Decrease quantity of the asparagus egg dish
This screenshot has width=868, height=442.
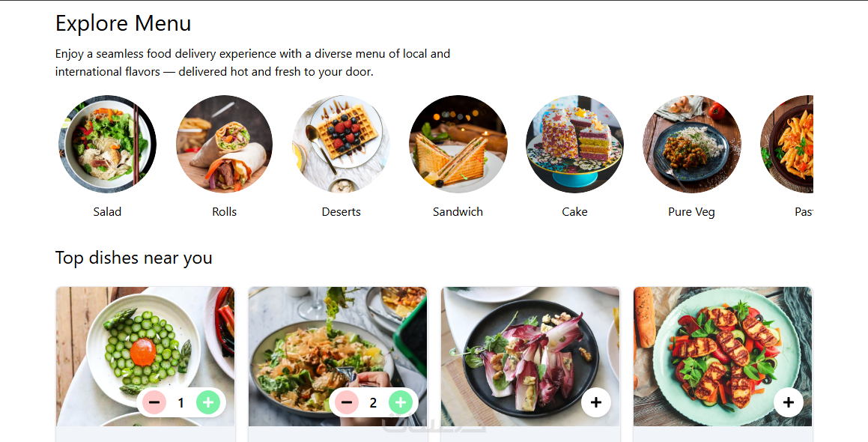(x=154, y=403)
